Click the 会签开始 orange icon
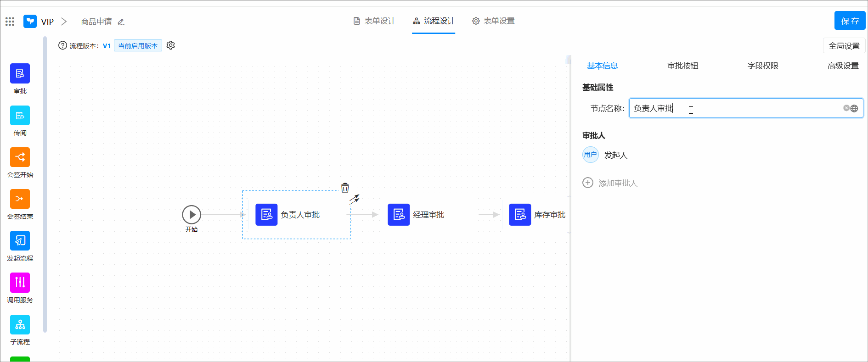 click(20, 157)
